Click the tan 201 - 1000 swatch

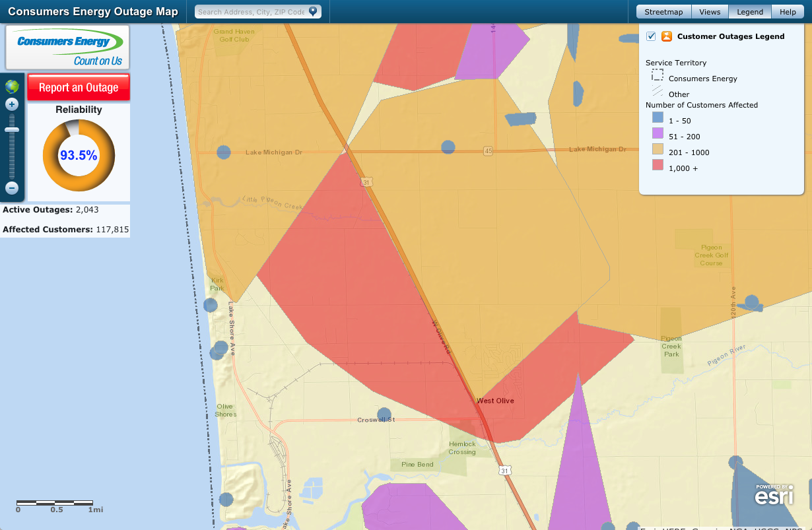tap(658, 149)
